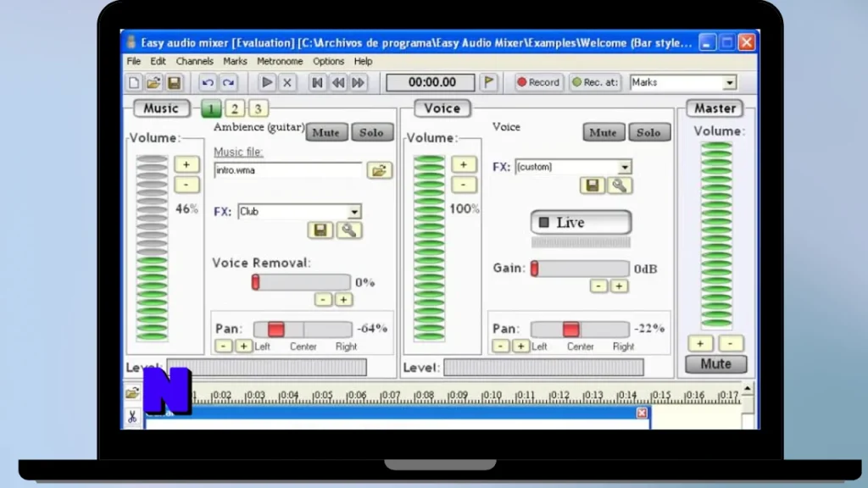Open the Edit menu
Viewport: 868px width, 488px height.
[x=158, y=61]
